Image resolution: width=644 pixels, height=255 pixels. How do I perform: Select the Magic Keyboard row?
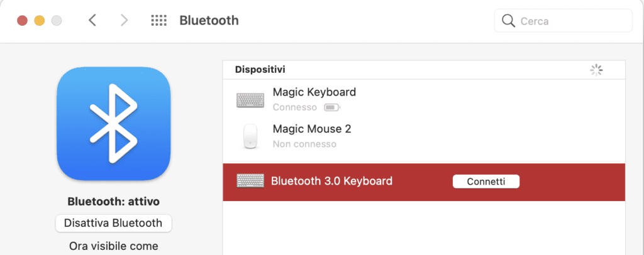click(x=424, y=100)
